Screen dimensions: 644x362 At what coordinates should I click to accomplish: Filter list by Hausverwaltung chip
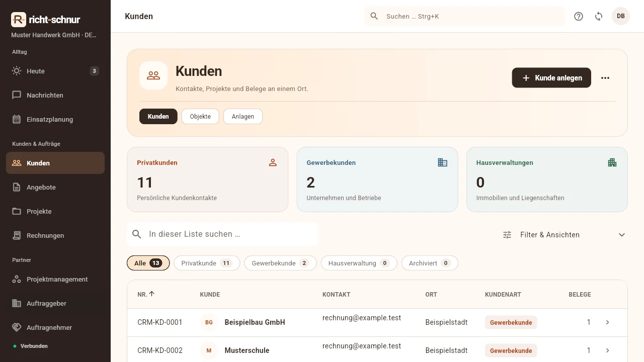(359, 263)
